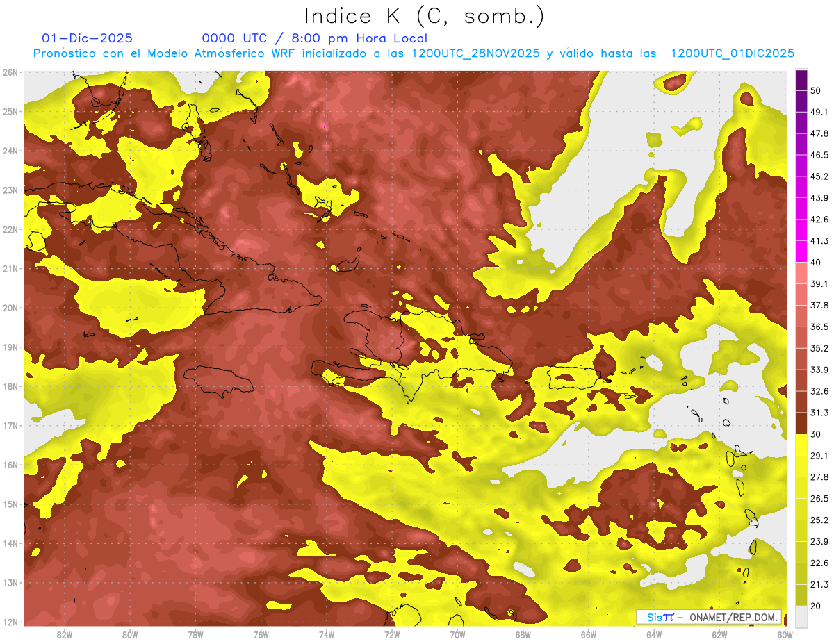This screenshot has height=644, width=834.
Task: Click the colorbar value "20"
Action: point(816,605)
